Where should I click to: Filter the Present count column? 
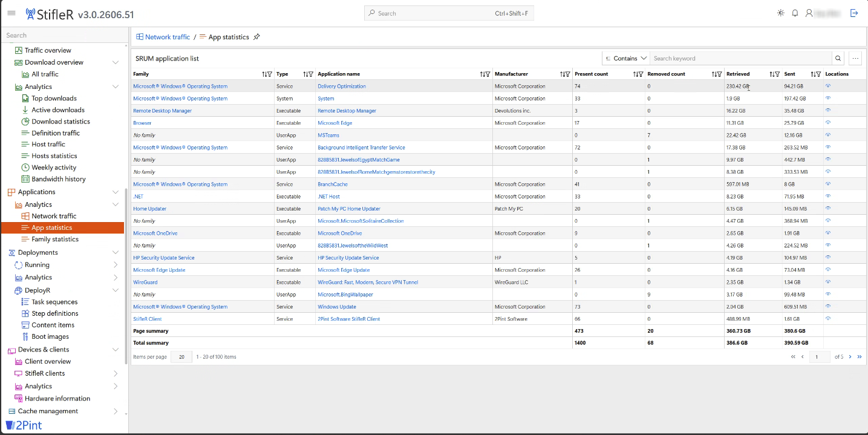click(x=641, y=74)
